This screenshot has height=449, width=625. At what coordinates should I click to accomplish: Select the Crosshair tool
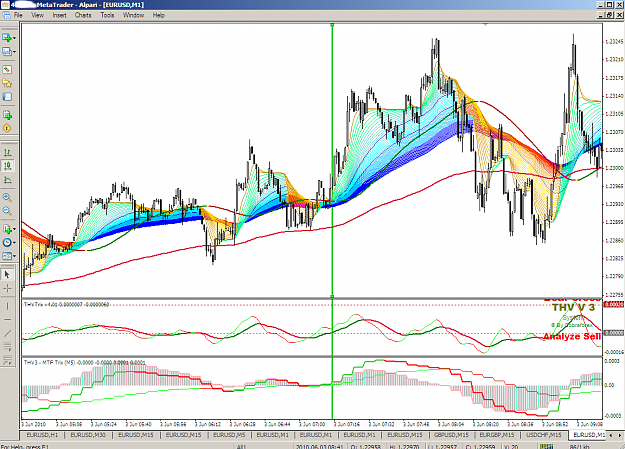[7, 288]
